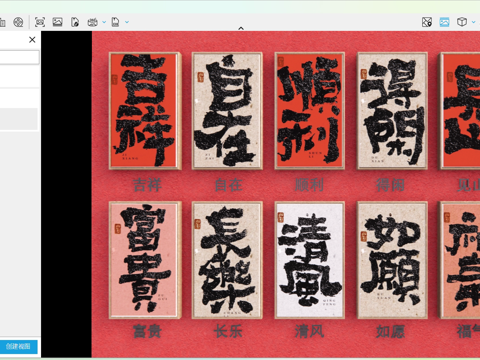Open the dropdown arrow beside the camera icon
Image resolution: width=480 pixels, height=360 pixels.
[104, 22]
